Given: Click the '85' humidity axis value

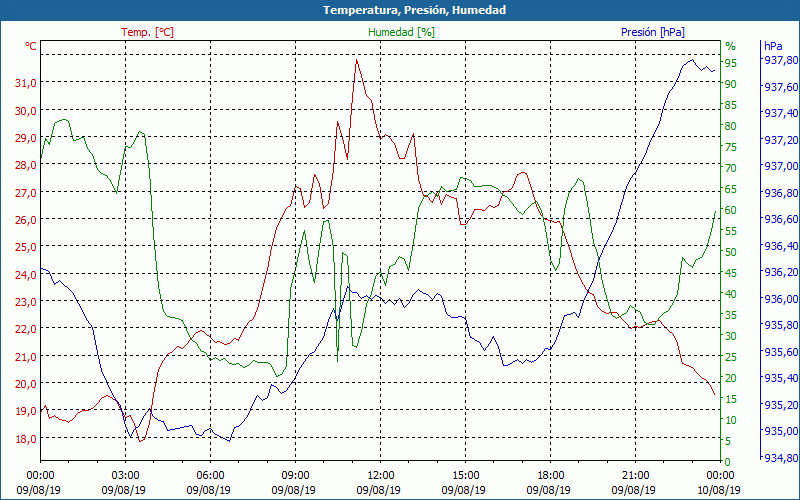Looking at the screenshot, I should tap(731, 105).
